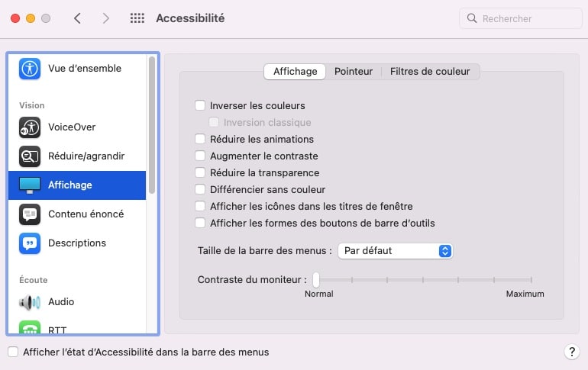Image resolution: width=588 pixels, height=370 pixels.
Task: Click the Rechercher search field
Action: pos(521,18)
